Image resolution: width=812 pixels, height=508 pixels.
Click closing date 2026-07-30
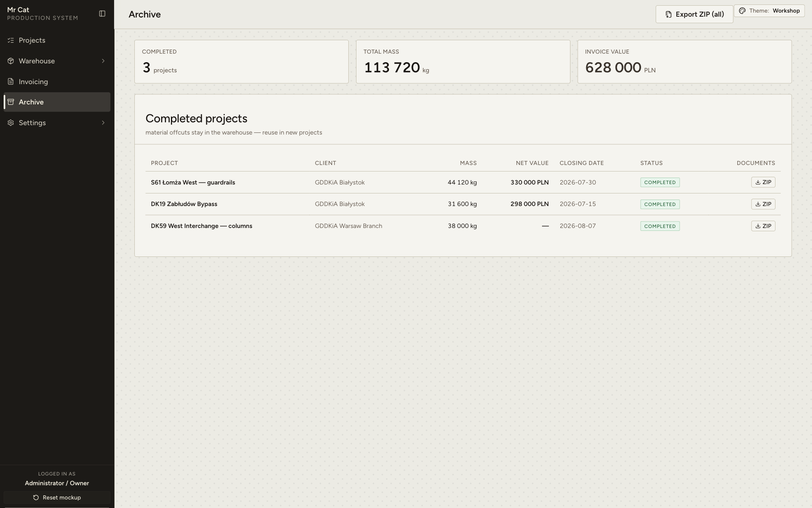[x=578, y=182]
